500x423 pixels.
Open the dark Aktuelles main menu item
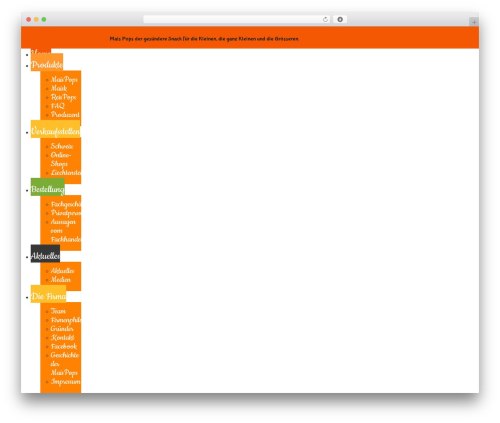[x=45, y=254]
